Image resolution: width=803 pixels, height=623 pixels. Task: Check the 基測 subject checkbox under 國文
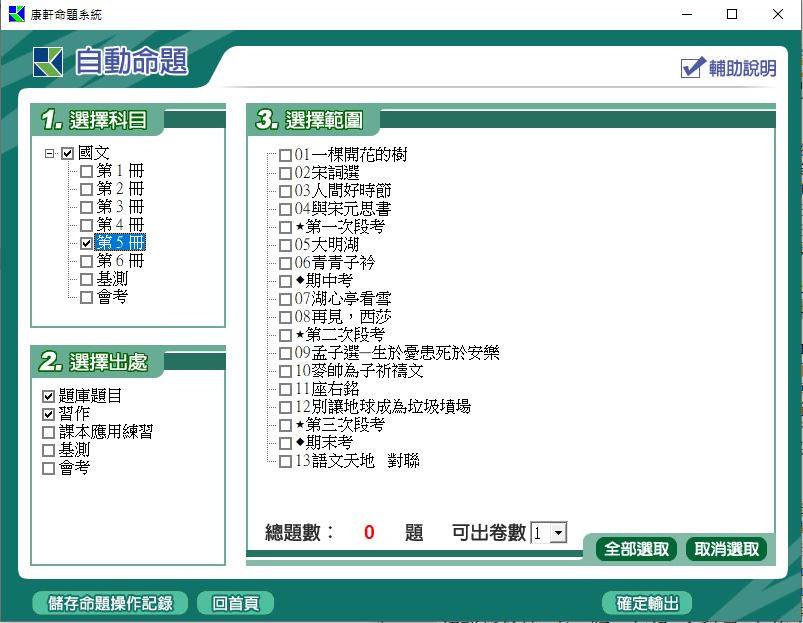click(x=87, y=279)
